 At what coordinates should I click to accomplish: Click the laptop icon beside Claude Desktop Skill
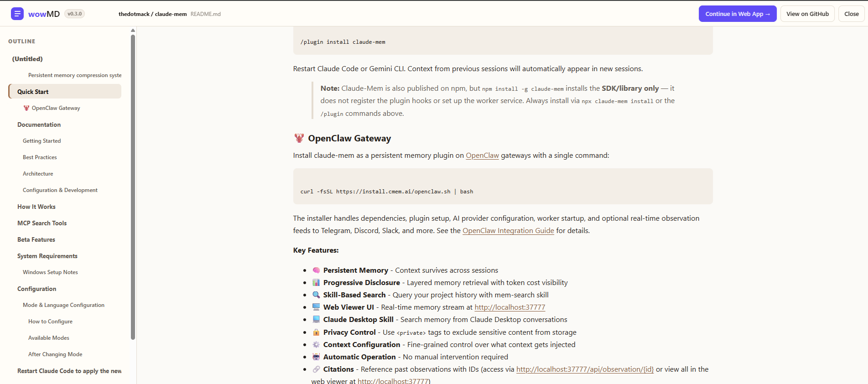[316, 320]
